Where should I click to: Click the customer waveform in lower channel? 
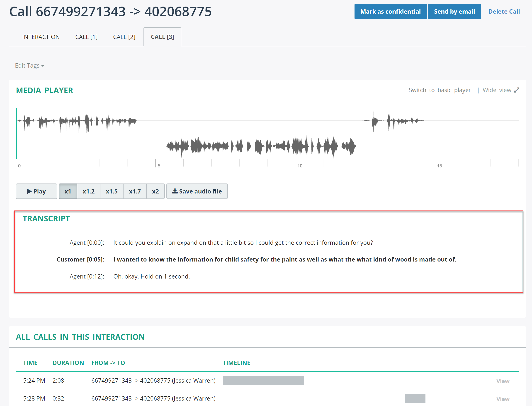click(262, 146)
